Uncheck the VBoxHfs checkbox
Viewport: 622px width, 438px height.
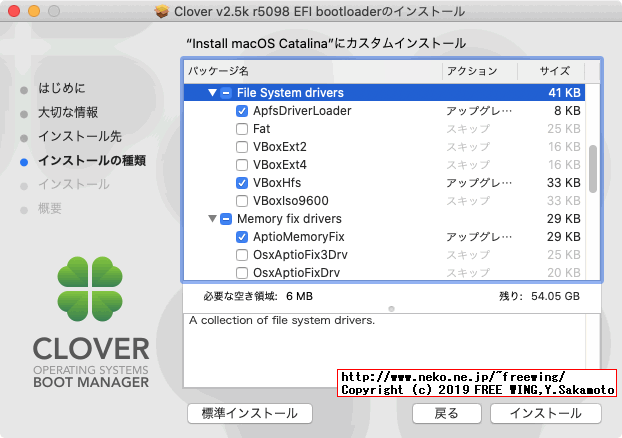coord(242,183)
